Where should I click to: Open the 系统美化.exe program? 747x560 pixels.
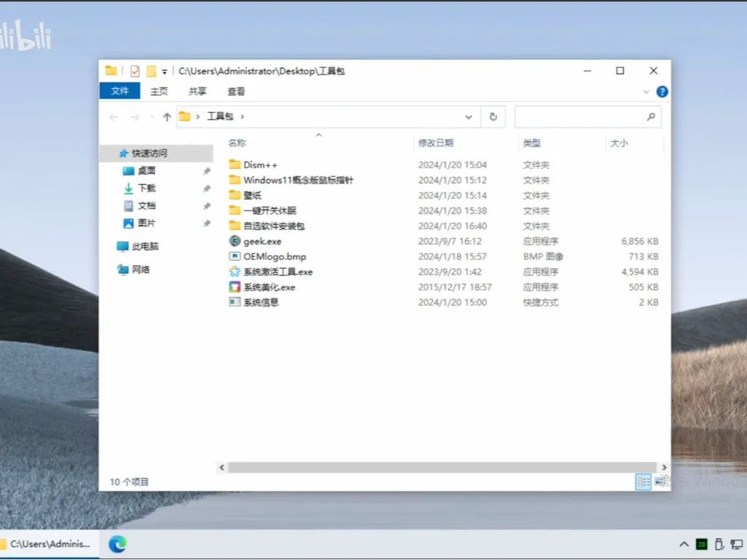point(270,287)
